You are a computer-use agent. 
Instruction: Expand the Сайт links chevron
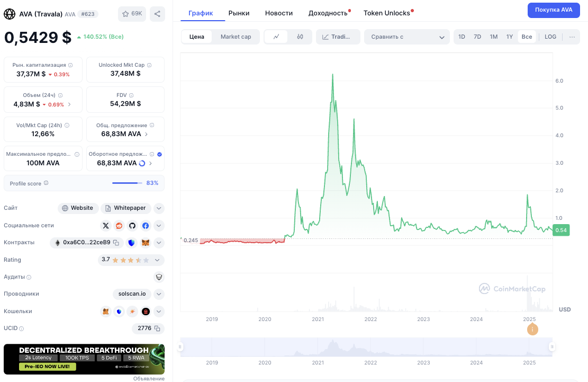159,208
